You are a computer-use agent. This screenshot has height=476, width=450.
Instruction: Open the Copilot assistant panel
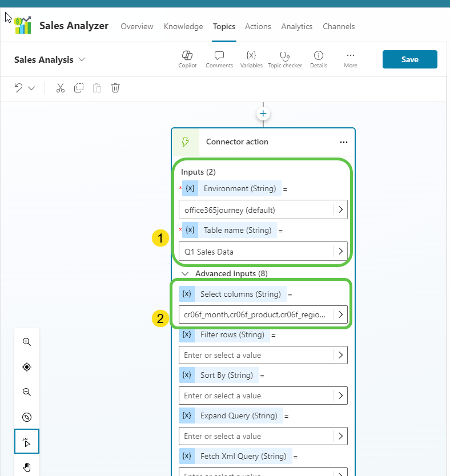point(187,59)
